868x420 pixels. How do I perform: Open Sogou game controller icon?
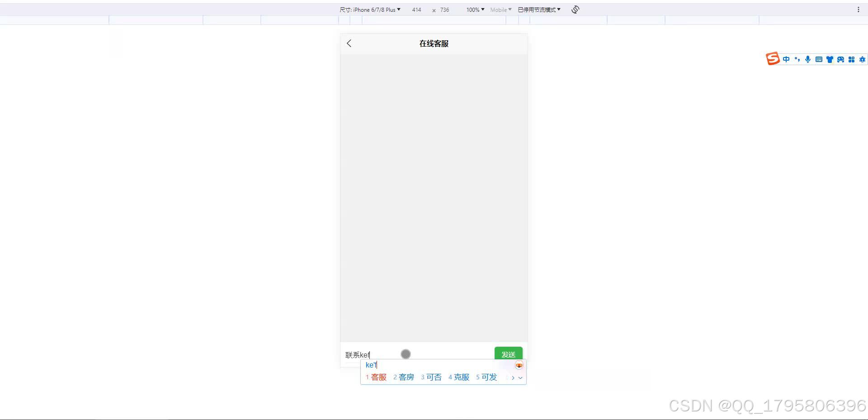click(x=840, y=59)
